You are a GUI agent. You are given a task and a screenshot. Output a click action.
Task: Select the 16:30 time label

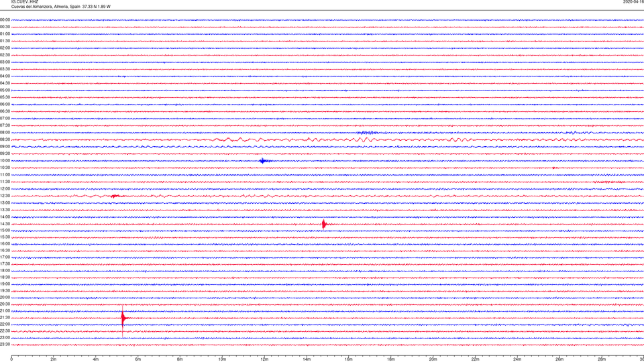tap(5, 250)
